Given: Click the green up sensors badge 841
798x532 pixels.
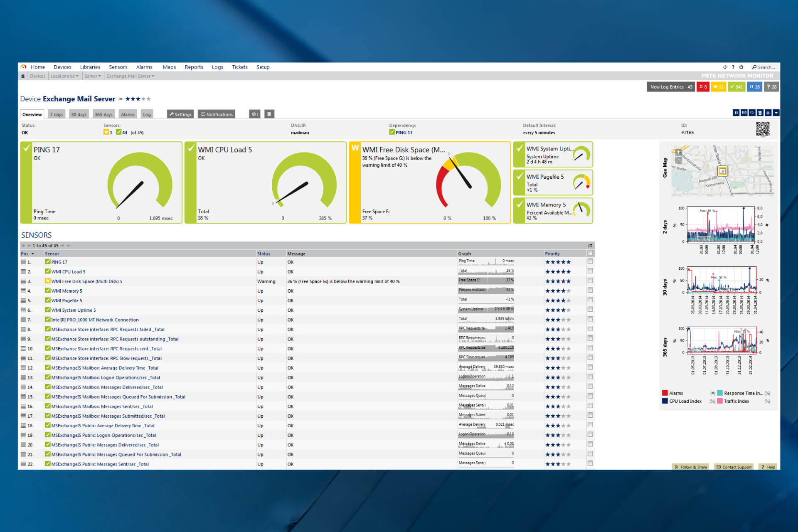Looking at the screenshot, I should pos(736,87).
